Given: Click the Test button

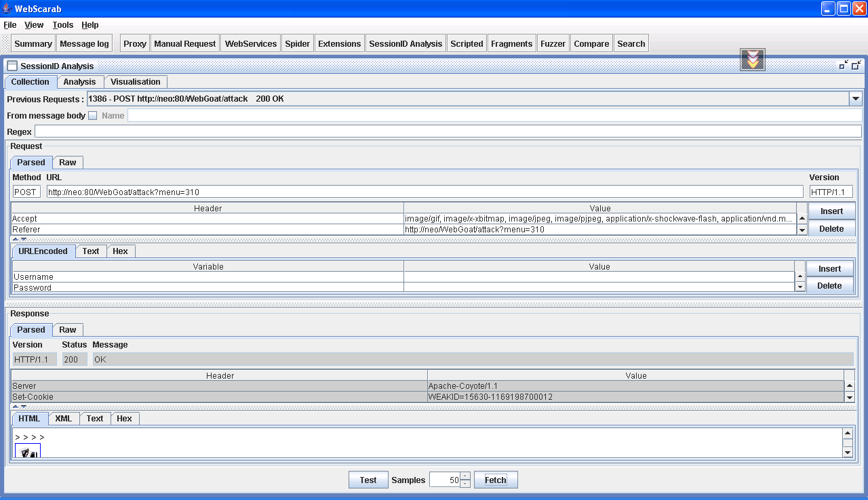Looking at the screenshot, I should 368,480.
